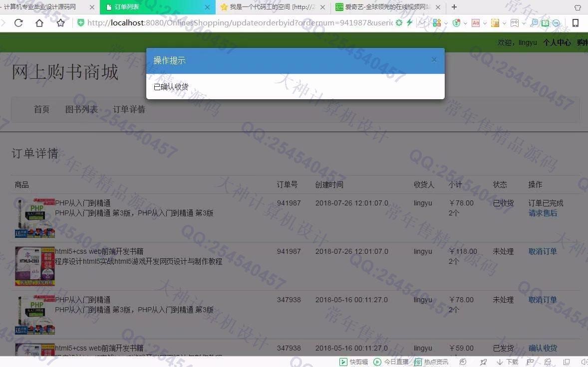Switch to the 我是一个代码工的空间 tab
Viewport: 588px width, 367px height.
coord(273,7)
